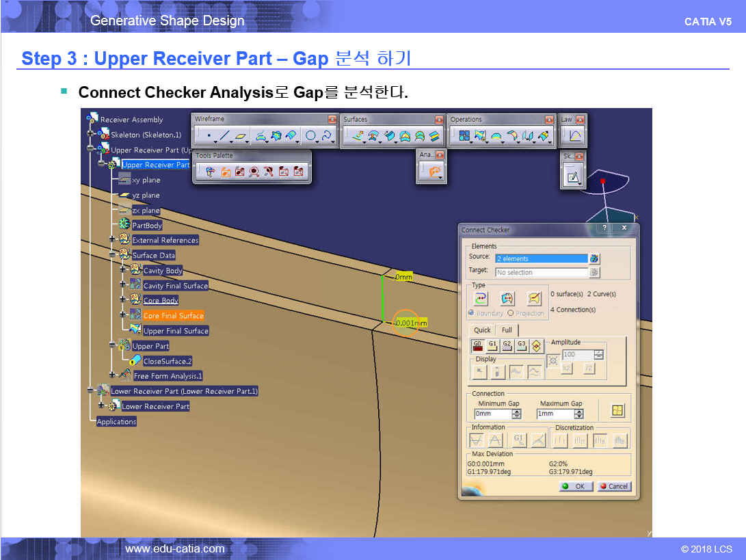Select the Line tool in Wireframe toolbar
746x560 pixels.
click(224, 136)
